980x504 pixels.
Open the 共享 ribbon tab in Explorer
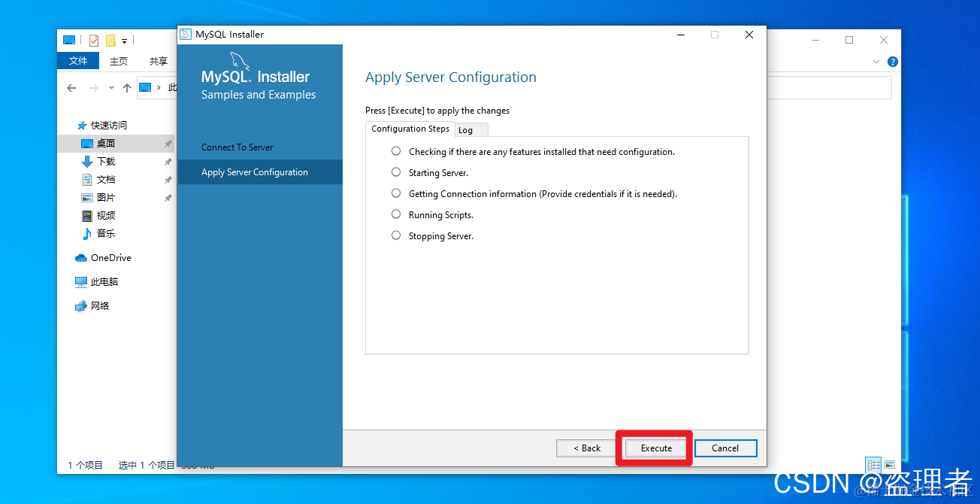click(158, 62)
